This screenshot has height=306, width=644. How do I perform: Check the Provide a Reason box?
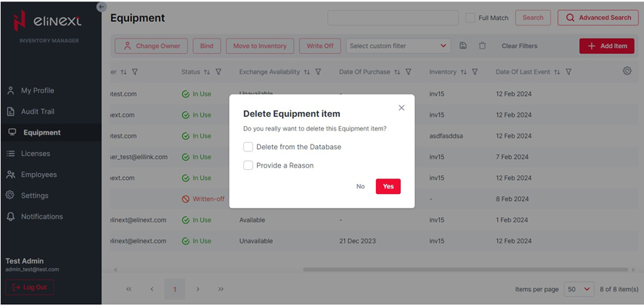coord(248,165)
